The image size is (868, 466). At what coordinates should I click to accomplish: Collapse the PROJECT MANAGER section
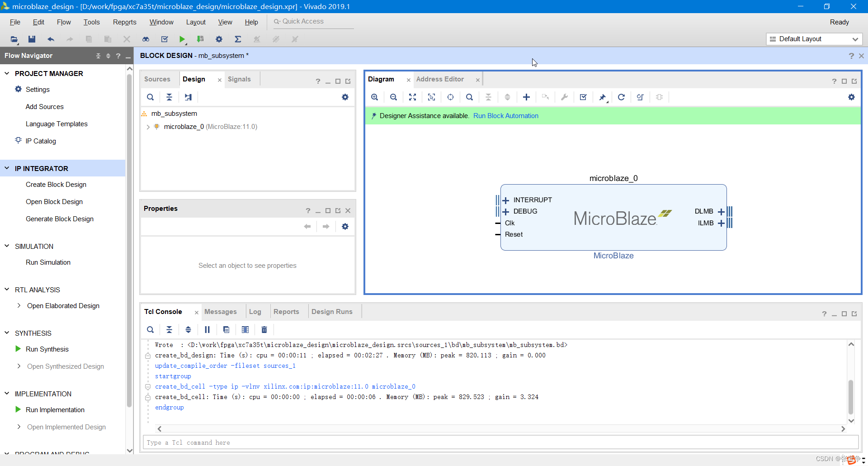tap(7, 73)
